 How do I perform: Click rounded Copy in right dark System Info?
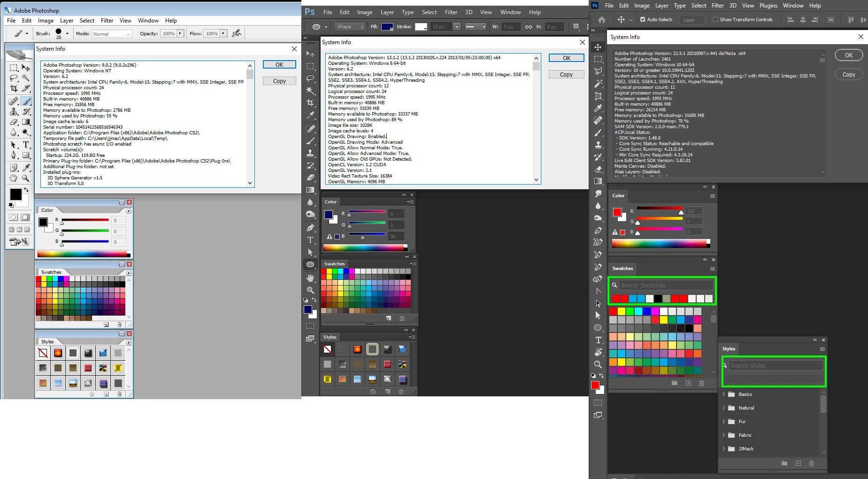pos(849,75)
